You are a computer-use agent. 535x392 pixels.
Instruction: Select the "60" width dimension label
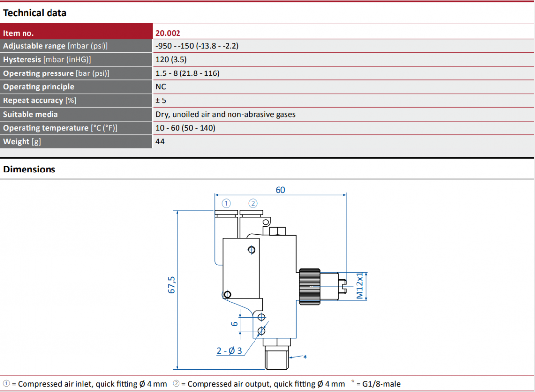point(280,190)
